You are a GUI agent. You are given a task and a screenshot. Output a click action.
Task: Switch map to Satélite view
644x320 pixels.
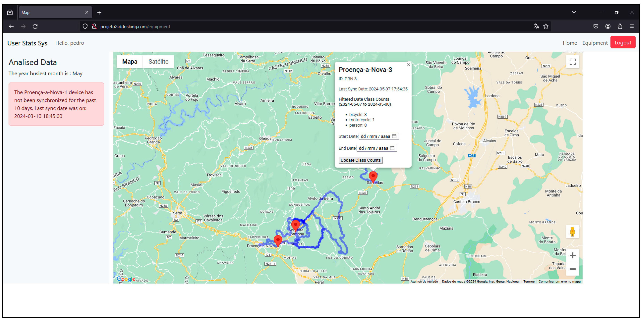click(158, 61)
